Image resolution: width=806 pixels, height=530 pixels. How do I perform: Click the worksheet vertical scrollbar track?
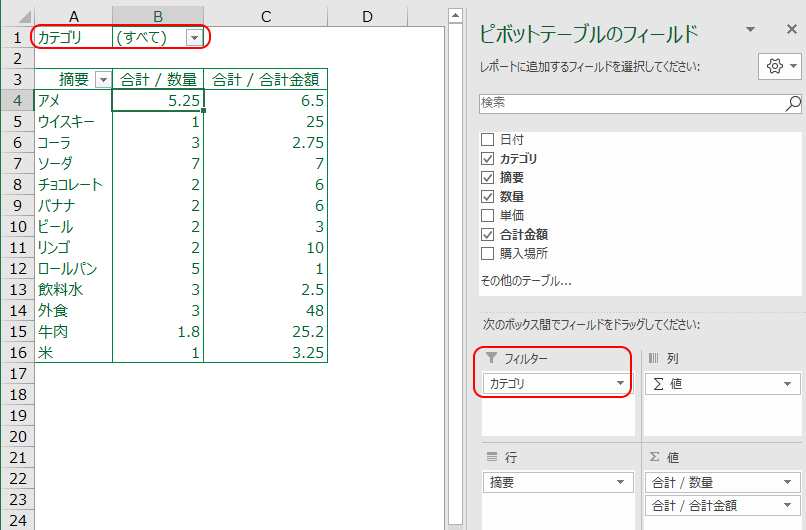(x=455, y=272)
